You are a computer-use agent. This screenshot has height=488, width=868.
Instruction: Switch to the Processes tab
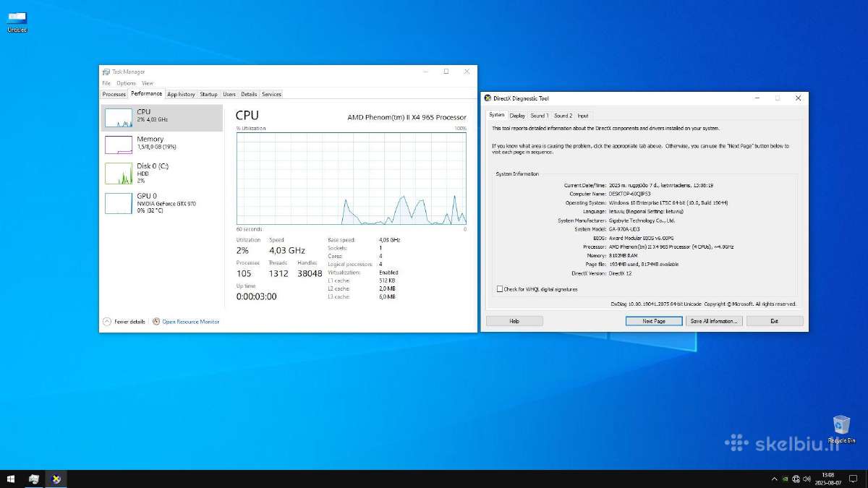114,94
